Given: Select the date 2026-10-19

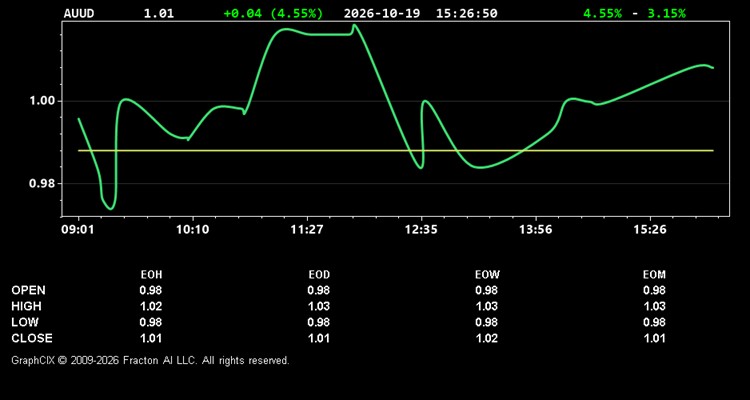Looking at the screenshot, I should 382,13.
